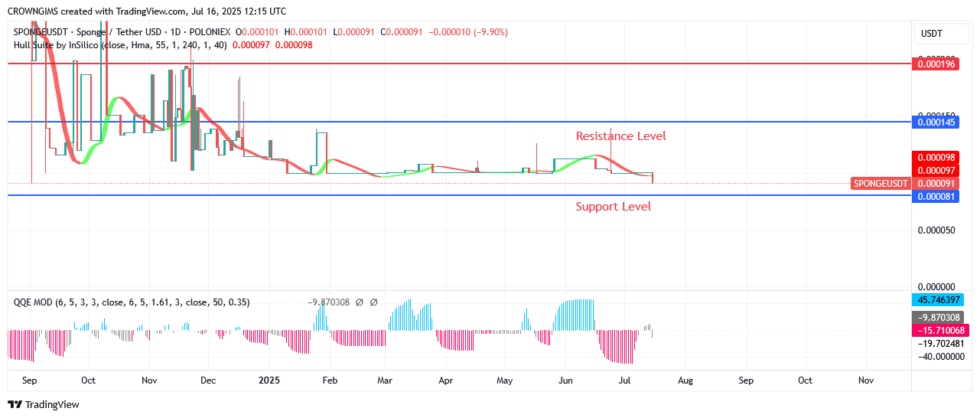Click the 0.000097 value in Hull Suite legend
The height and width of the screenshot is (418, 980).
[x=251, y=45]
